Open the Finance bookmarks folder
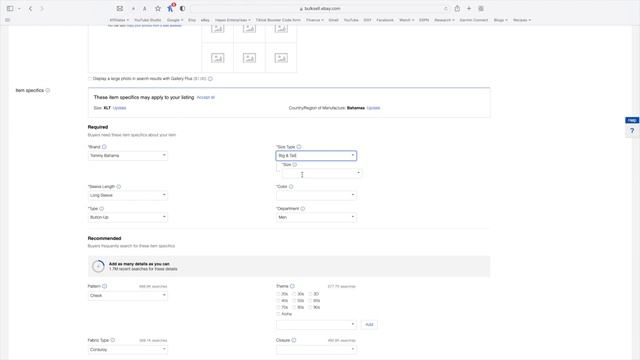640x360 pixels. (x=315, y=20)
